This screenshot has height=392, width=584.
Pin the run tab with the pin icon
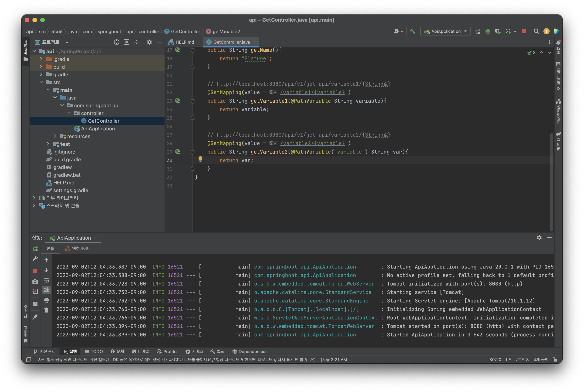[x=35, y=317]
